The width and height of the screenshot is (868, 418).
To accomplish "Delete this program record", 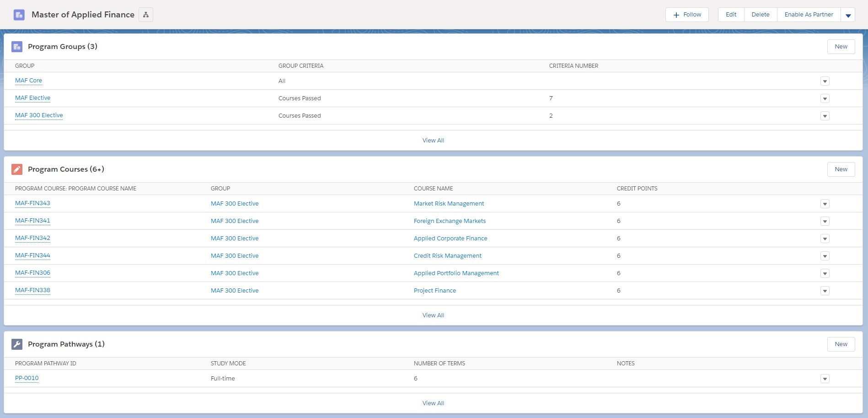I will [x=760, y=15].
